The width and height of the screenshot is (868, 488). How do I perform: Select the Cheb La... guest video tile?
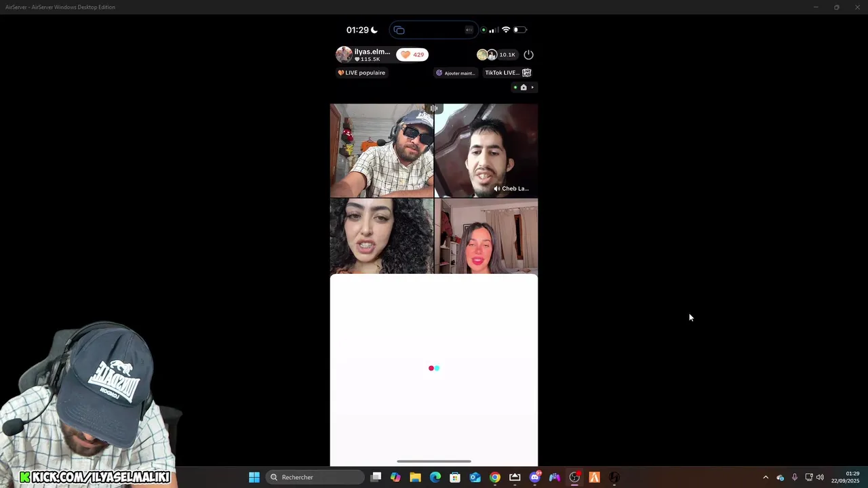[x=486, y=150]
